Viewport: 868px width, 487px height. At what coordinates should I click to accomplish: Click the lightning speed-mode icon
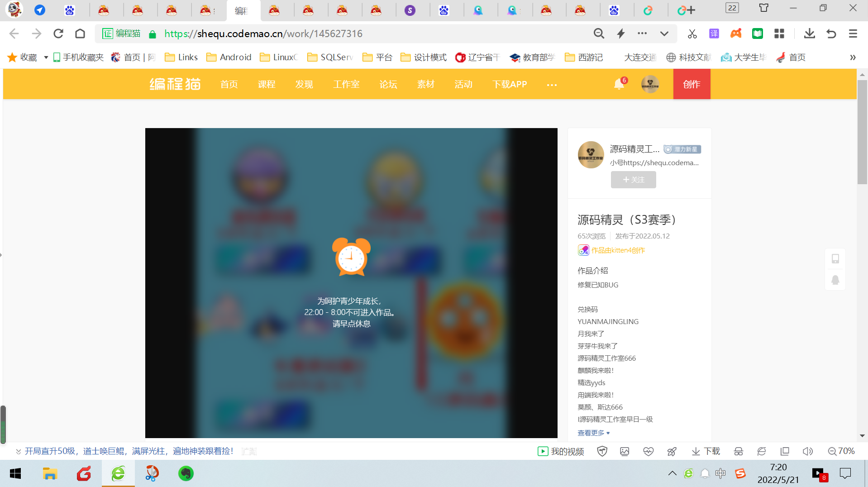point(621,33)
